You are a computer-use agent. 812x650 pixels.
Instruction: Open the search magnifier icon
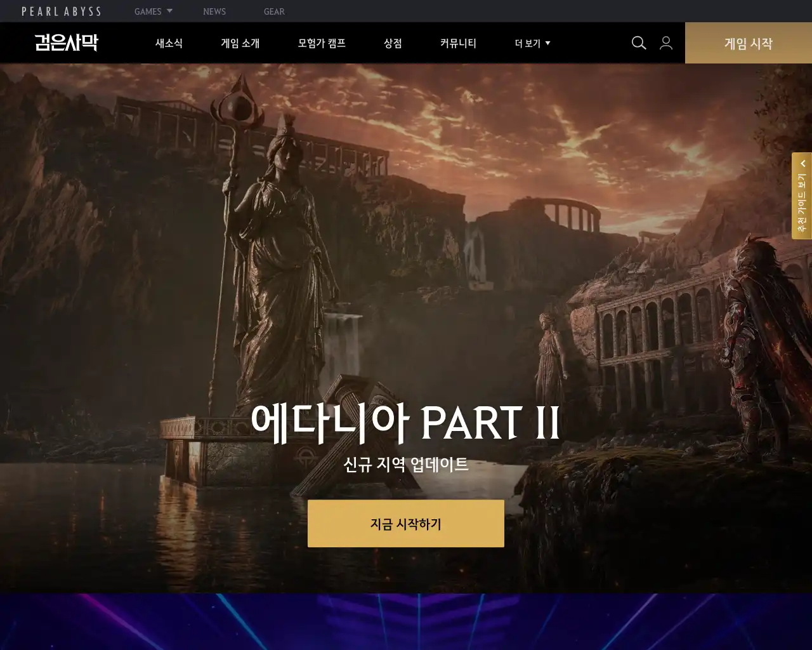point(639,43)
